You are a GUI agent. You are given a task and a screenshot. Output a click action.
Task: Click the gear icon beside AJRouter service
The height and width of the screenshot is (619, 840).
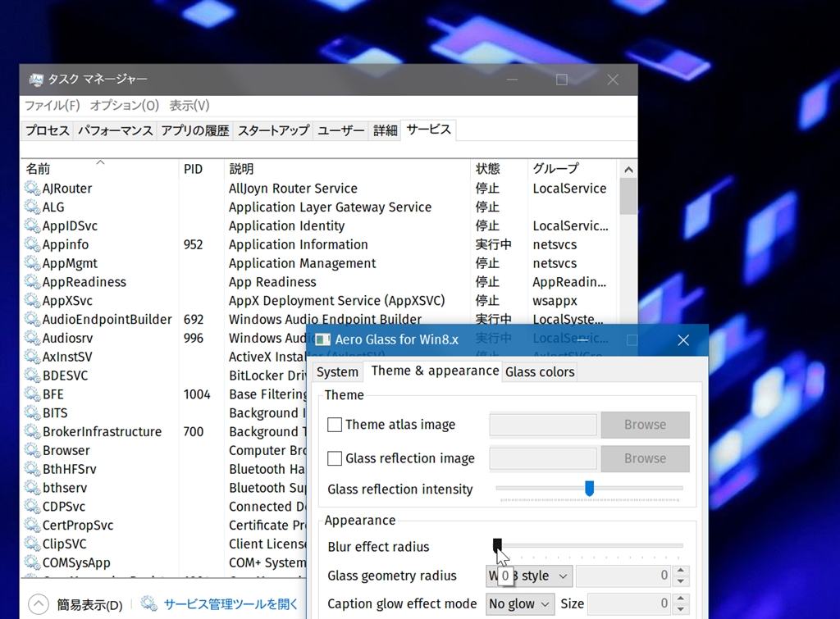pos(32,189)
